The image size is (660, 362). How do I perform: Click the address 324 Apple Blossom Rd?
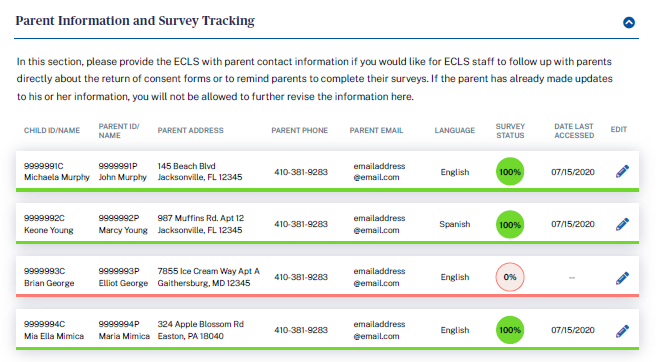click(x=200, y=324)
